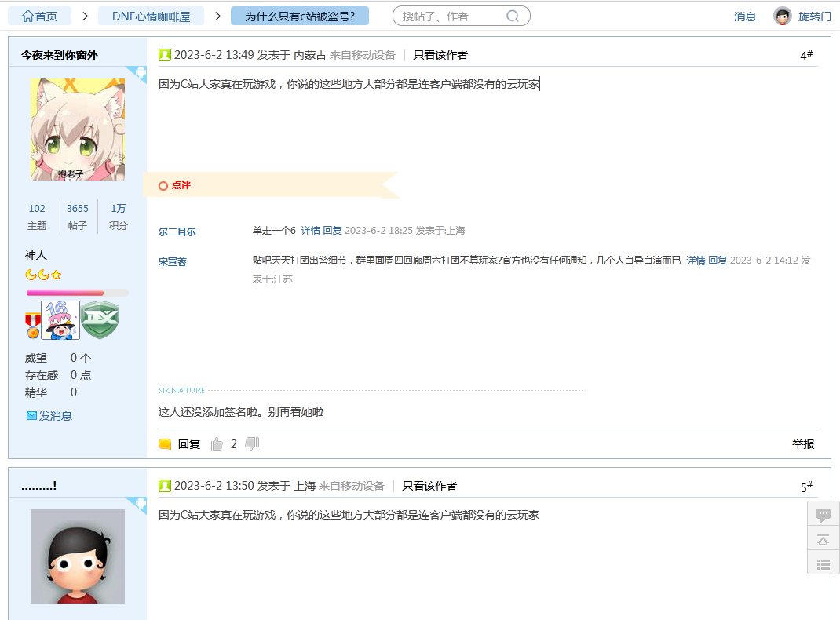Viewport: 840px width, 620px height.
Task: Copy the 4# floor permalink
Action: pos(806,55)
